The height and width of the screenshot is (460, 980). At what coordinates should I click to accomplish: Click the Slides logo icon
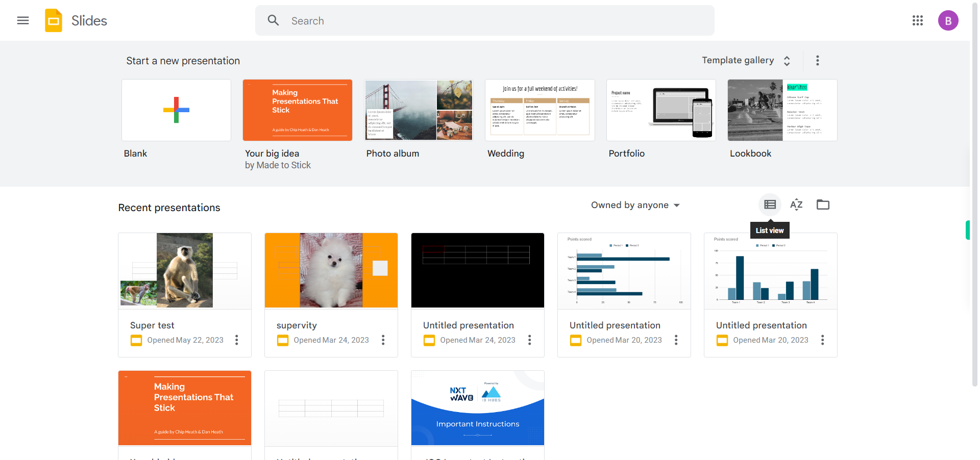point(54,20)
